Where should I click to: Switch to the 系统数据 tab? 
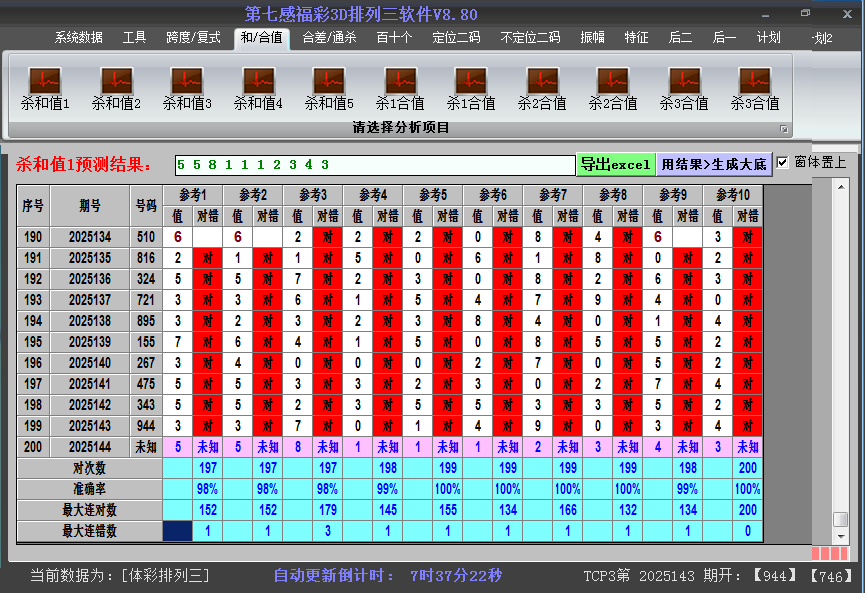coord(78,38)
